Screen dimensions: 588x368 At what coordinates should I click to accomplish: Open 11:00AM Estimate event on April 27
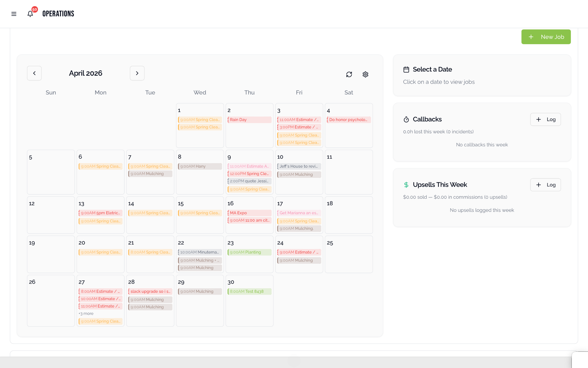[x=101, y=306]
